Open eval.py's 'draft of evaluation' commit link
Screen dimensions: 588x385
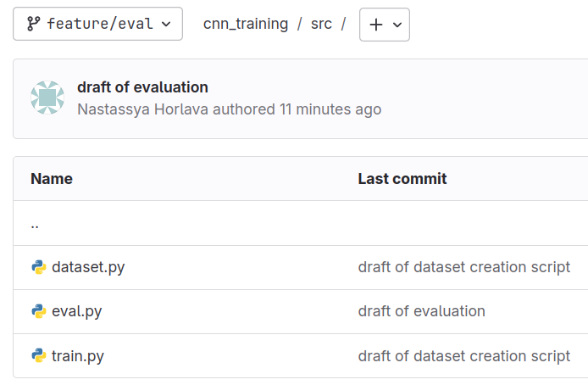click(x=421, y=311)
